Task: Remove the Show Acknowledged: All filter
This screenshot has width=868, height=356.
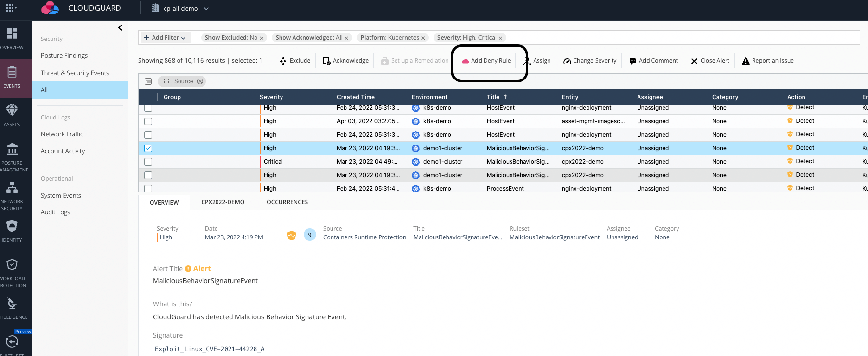Action: tap(346, 38)
